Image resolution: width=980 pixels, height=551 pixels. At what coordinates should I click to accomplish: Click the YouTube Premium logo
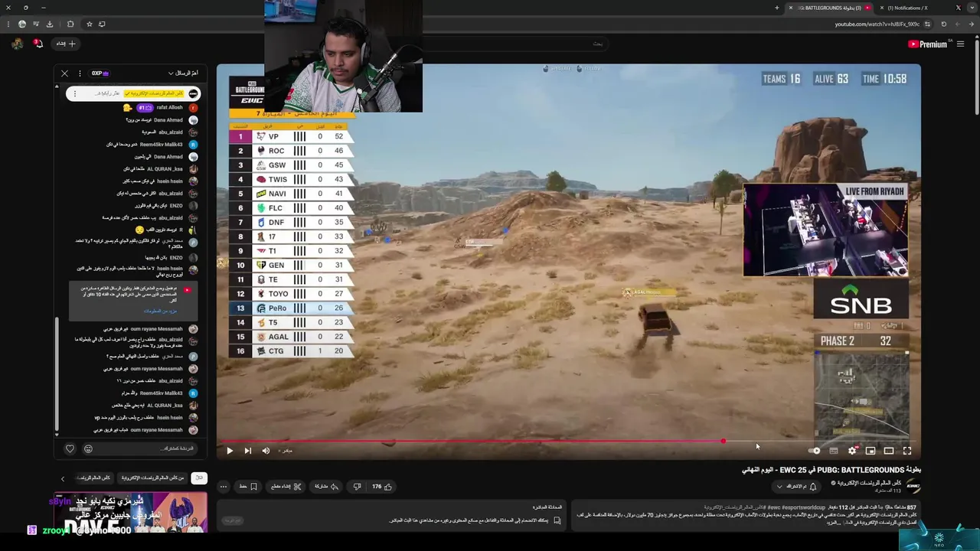[928, 44]
